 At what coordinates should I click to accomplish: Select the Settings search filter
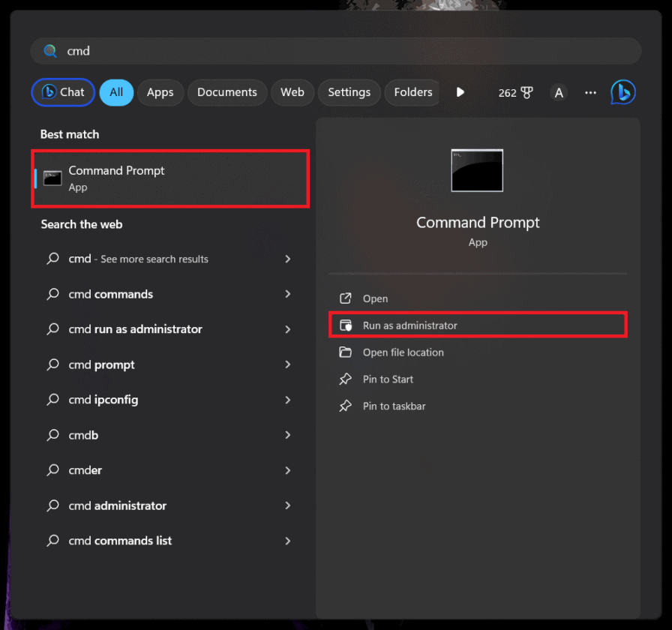point(349,92)
